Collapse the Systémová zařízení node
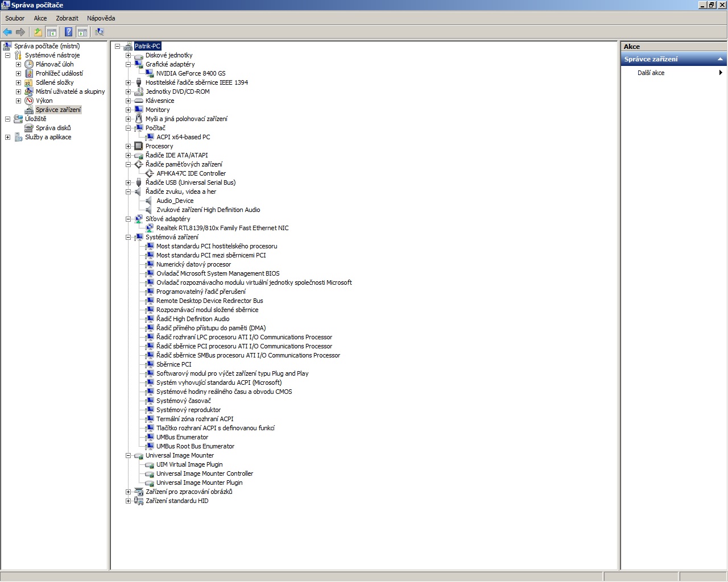 point(128,237)
